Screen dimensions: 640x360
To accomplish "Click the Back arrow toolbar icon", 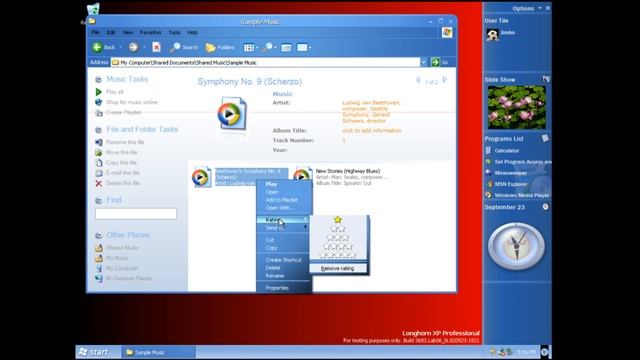I will point(97,47).
